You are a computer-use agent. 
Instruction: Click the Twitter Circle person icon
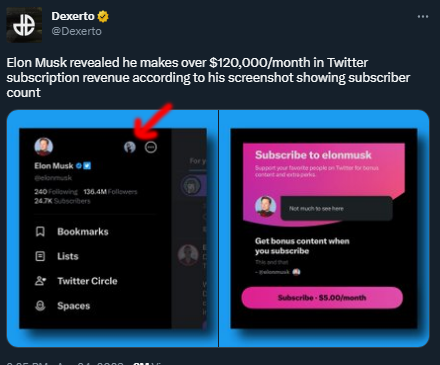click(x=40, y=281)
